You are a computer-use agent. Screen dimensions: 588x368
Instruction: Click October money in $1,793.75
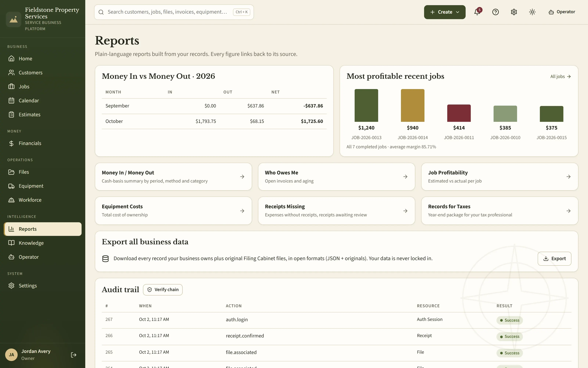(x=206, y=121)
